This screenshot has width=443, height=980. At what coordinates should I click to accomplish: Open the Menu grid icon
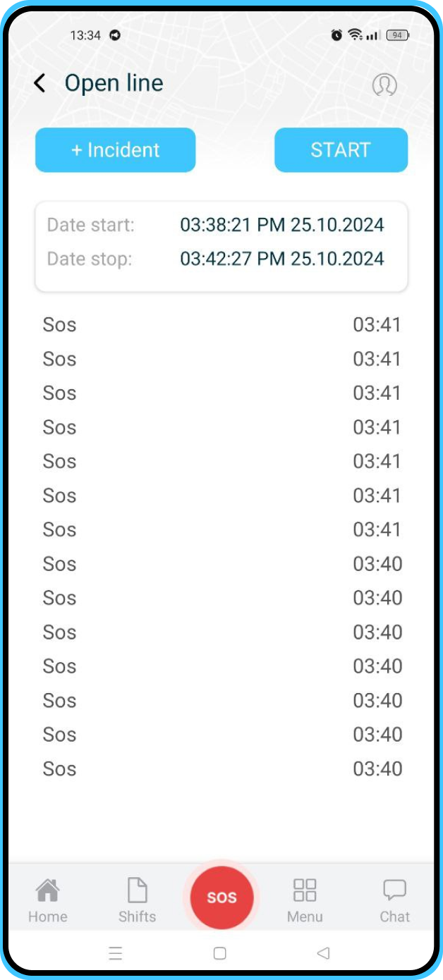pyautogui.click(x=305, y=890)
